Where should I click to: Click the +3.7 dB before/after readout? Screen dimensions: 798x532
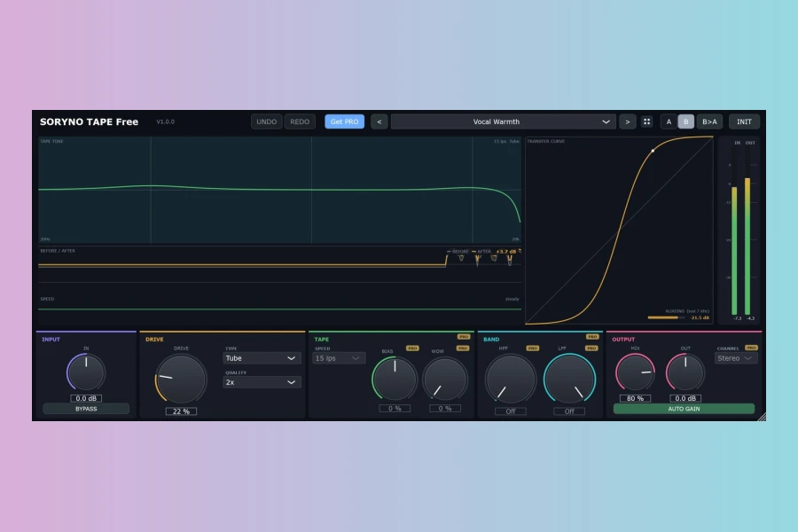pos(506,252)
